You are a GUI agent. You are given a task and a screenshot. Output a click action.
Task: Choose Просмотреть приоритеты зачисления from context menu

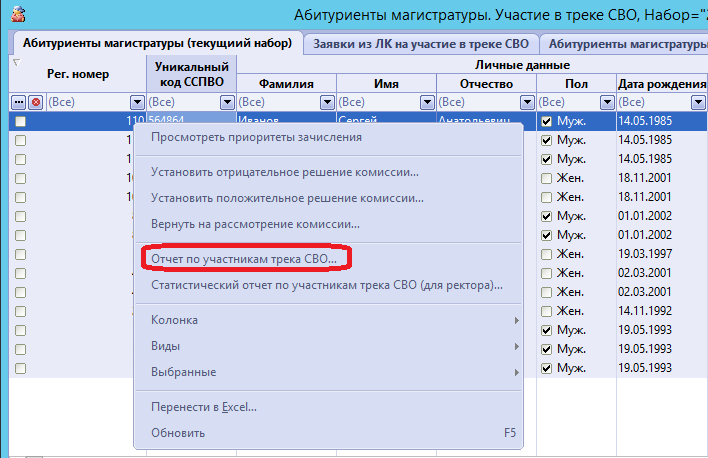328,137
